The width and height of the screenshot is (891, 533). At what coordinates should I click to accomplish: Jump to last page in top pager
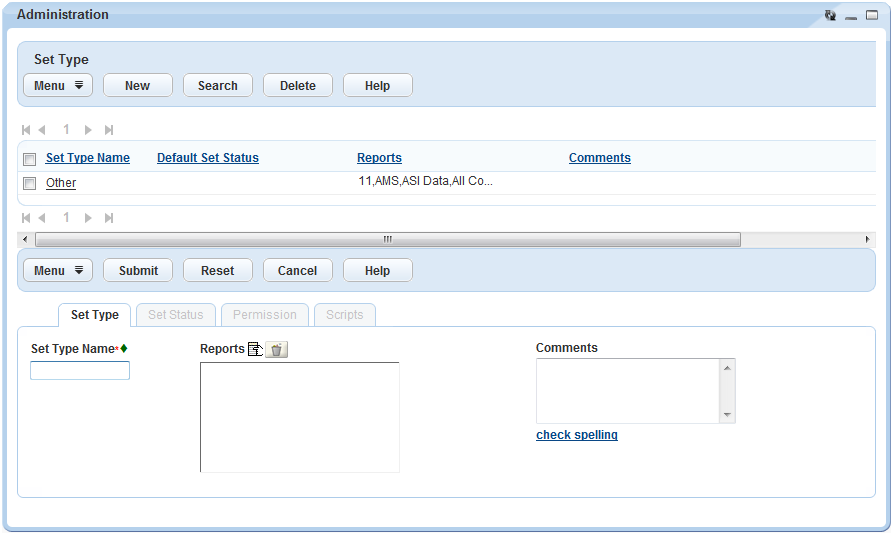(x=109, y=130)
